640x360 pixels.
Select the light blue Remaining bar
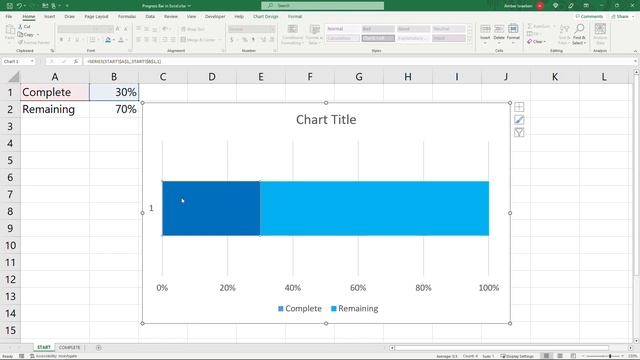click(x=374, y=208)
